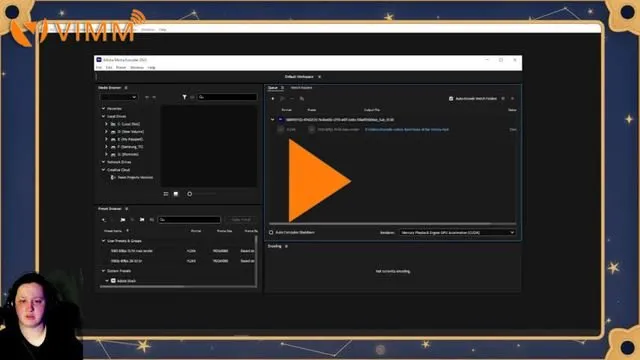
Task: Enable Auto-Complete Shutdown option
Action: tap(271, 232)
